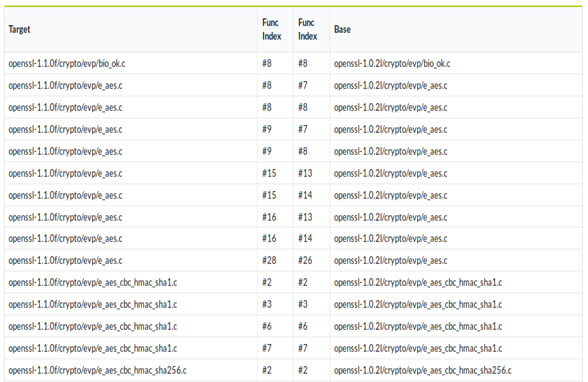Image resolution: width=588 pixels, height=382 pixels.
Task: Click the second "Func Index" column header
Action: (308, 30)
